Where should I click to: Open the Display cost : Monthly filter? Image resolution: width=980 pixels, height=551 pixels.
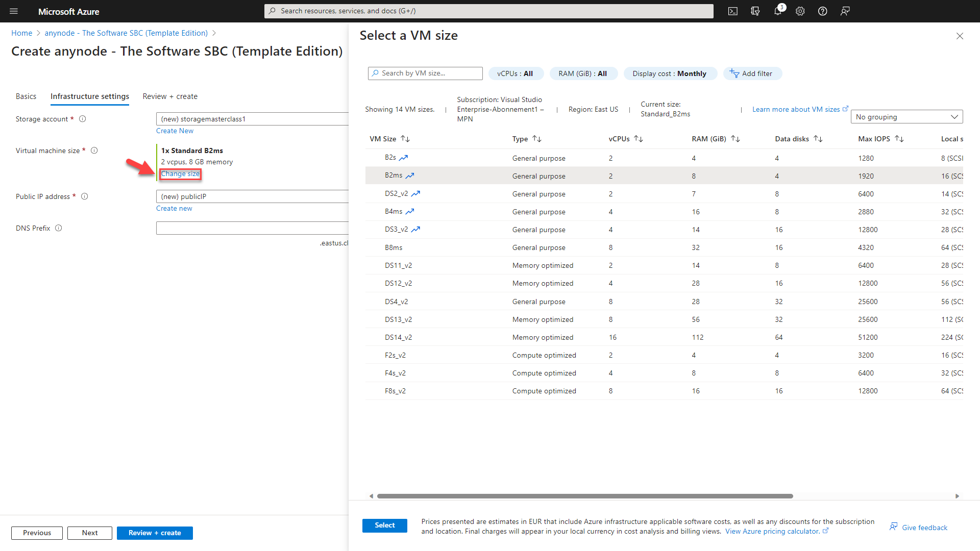670,73
